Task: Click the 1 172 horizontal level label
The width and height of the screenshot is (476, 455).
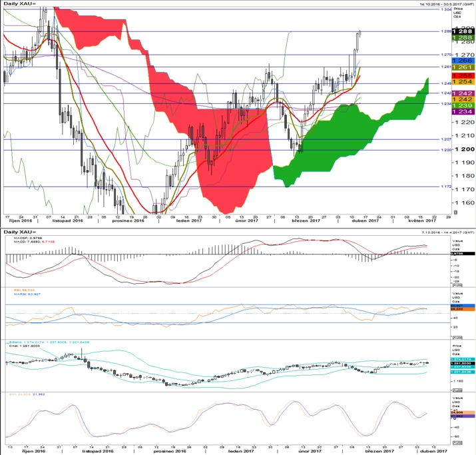Action: coord(443,187)
